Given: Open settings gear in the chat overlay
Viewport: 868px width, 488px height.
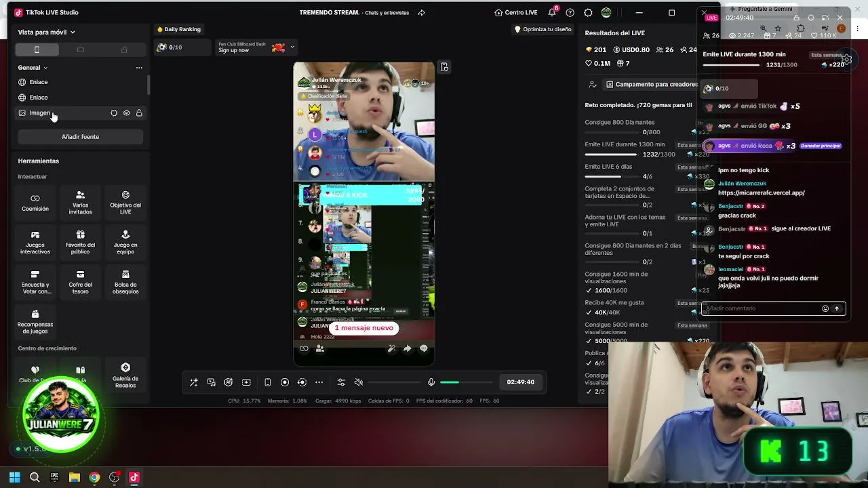Looking at the screenshot, I should click(847, 59).
